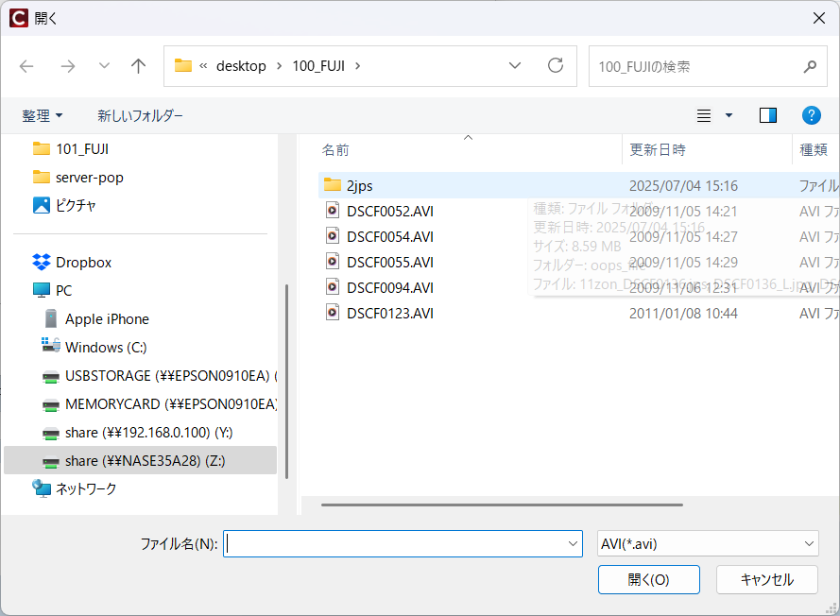Open recent locations chevron near navigation arrows
Viewport: 840px width, 616px height.
[x=104, y=66]
